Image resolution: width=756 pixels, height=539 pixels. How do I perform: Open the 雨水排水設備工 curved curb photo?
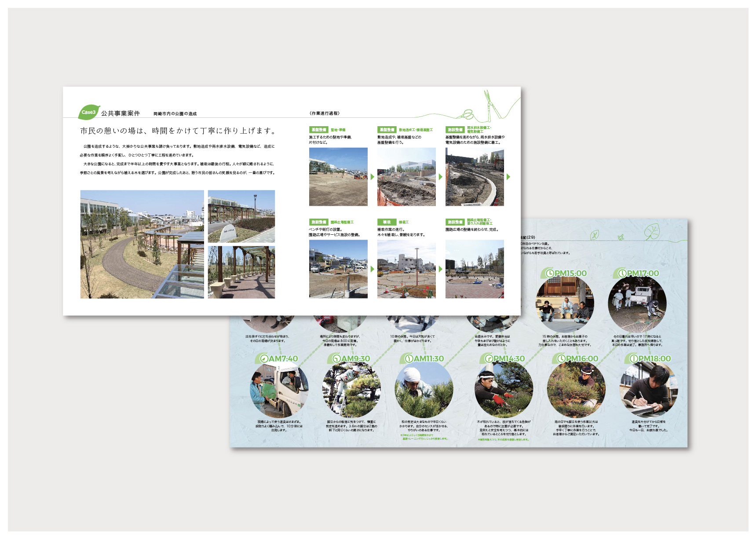coord(475,177)
